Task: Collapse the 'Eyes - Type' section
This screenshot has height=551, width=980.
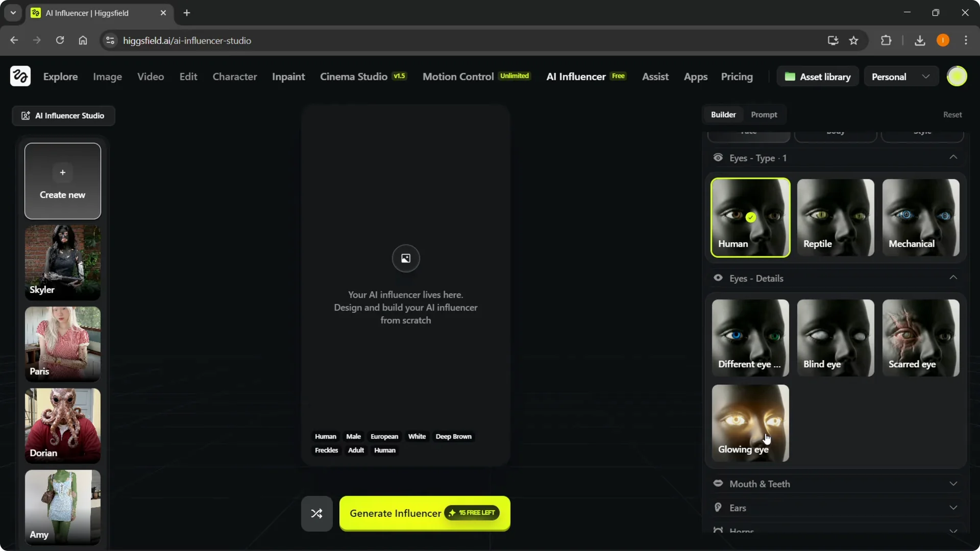Action: (953, 158)
